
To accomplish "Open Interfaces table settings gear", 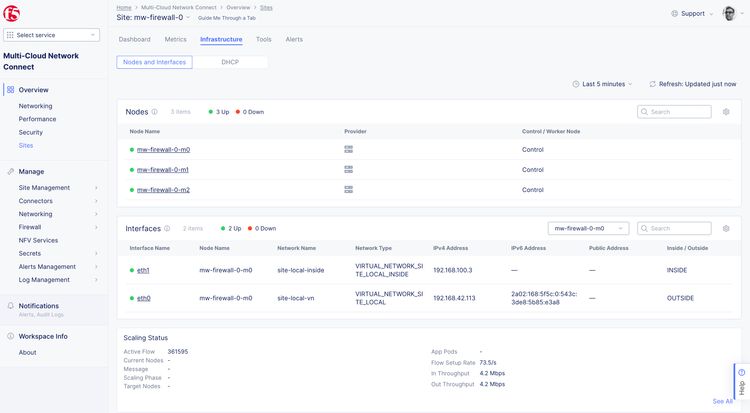I will (726, 228).
